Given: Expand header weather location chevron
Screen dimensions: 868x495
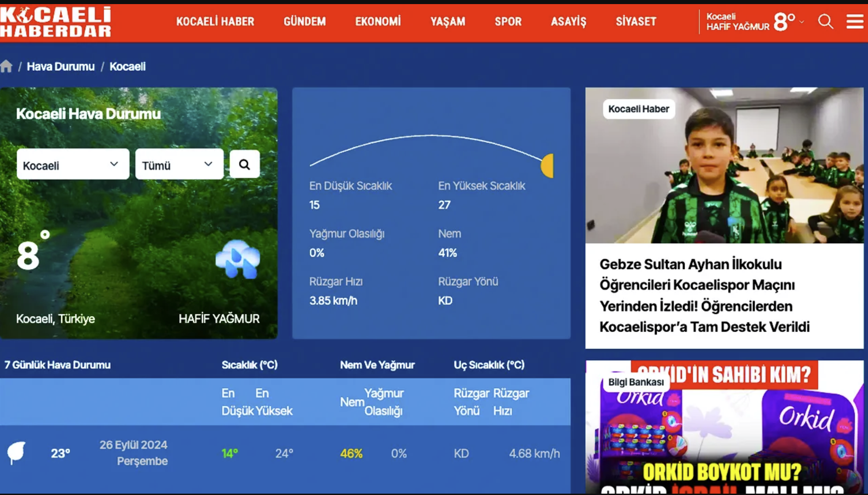Looking at the screenshot, I should 802,22.
